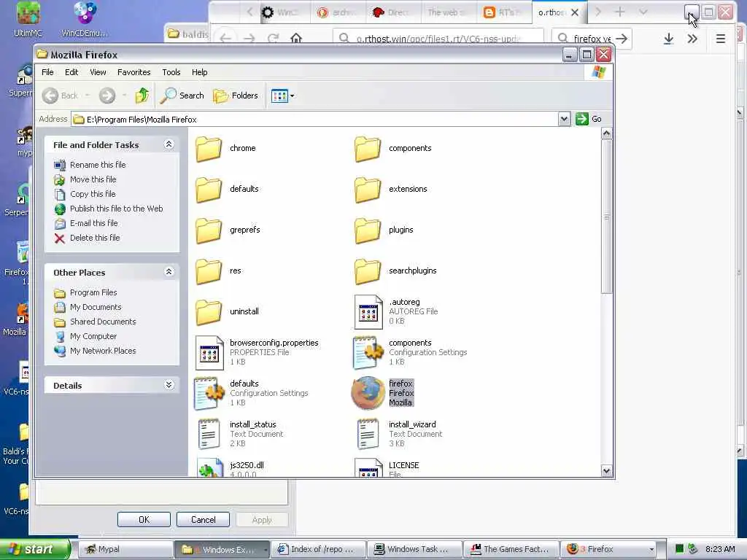Select js3250.dll file
This screenshot has width=747, height=560.
(x=210, y=467)
